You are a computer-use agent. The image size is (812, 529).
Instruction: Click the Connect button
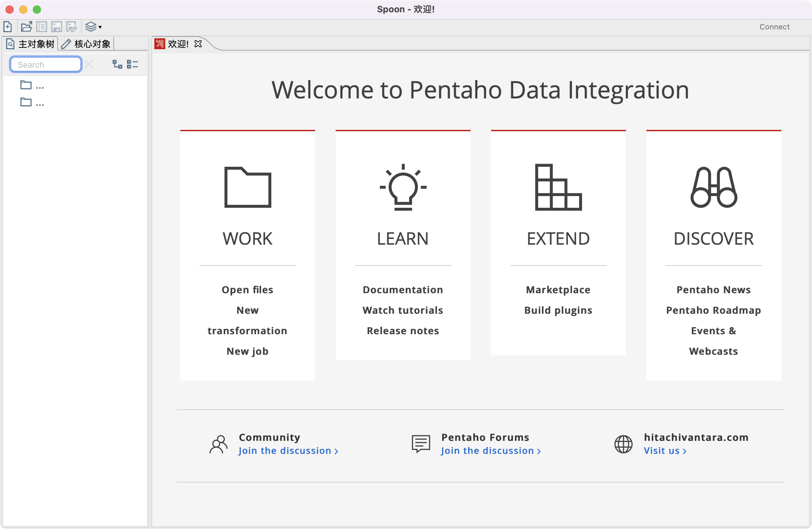coord(774,27)
